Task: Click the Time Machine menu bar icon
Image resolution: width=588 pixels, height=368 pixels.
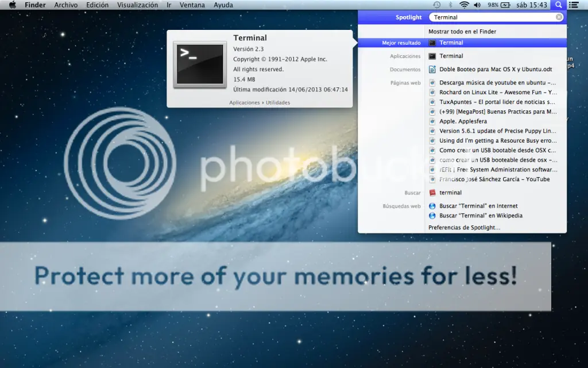Action: 437,5
